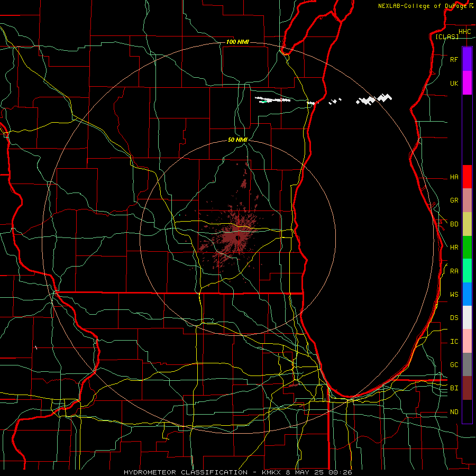This screenshot has height=476, width=476.
Task: Click the 'GC' legend label
Action: coord(454,365)
